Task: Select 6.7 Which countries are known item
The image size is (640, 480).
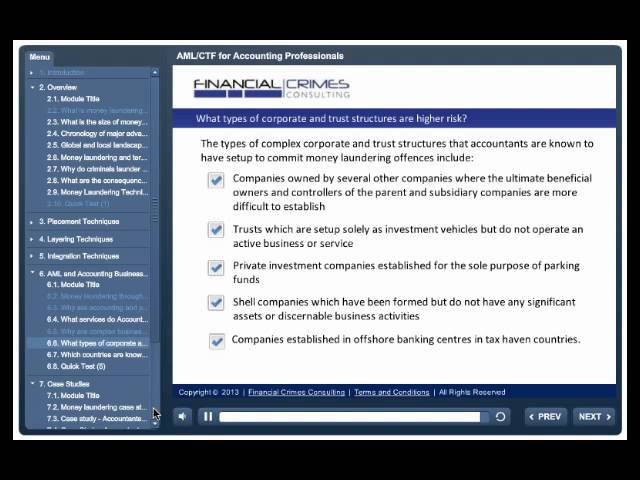Action: point(96,355)
